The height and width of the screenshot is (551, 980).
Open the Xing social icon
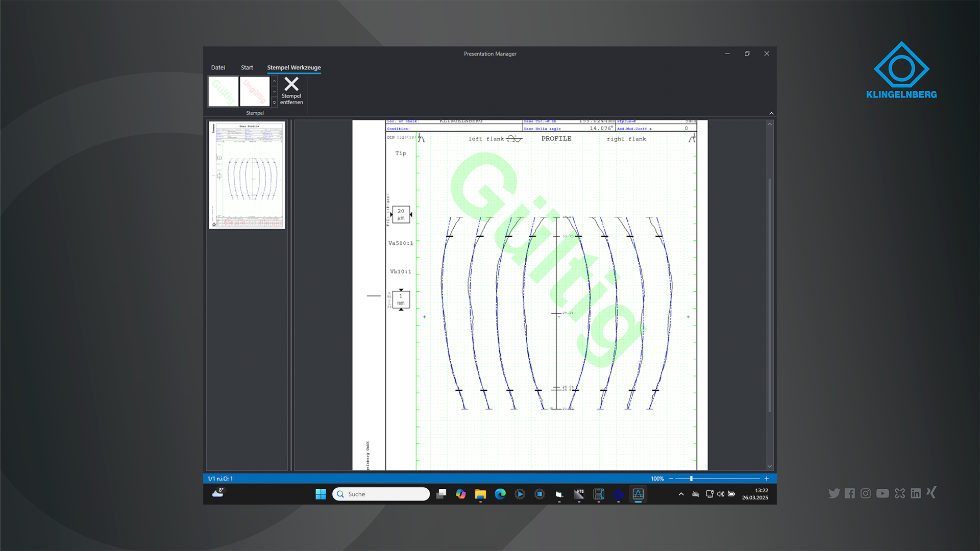tap(932, 492)
